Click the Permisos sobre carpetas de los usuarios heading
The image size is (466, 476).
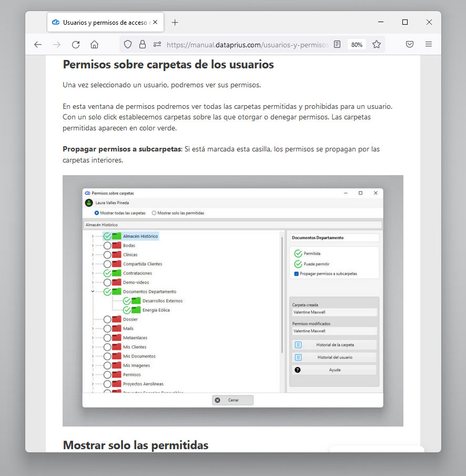[x=168, y=64]
